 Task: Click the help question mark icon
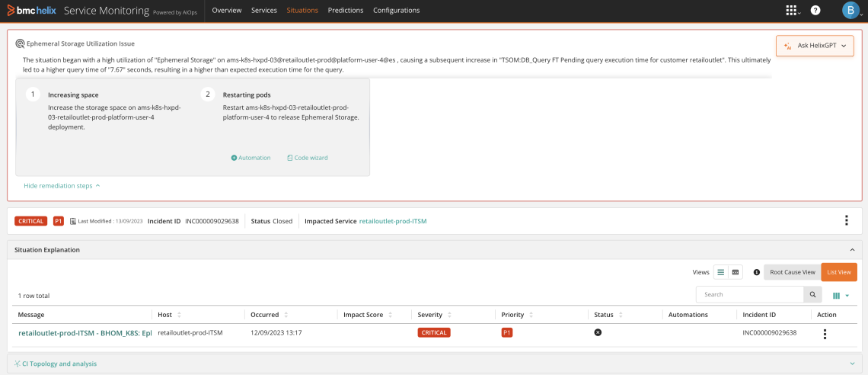(815, 11)
